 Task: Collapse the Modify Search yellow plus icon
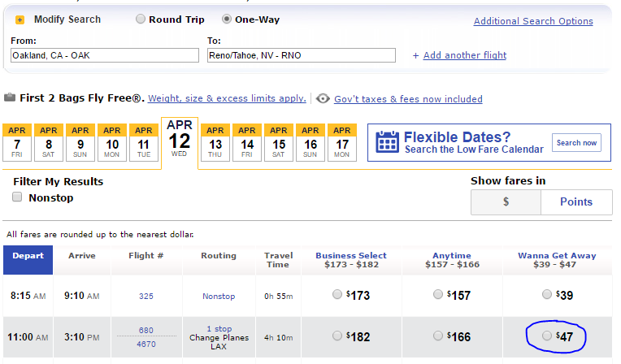pyautogui.click(x=20, y=19)
